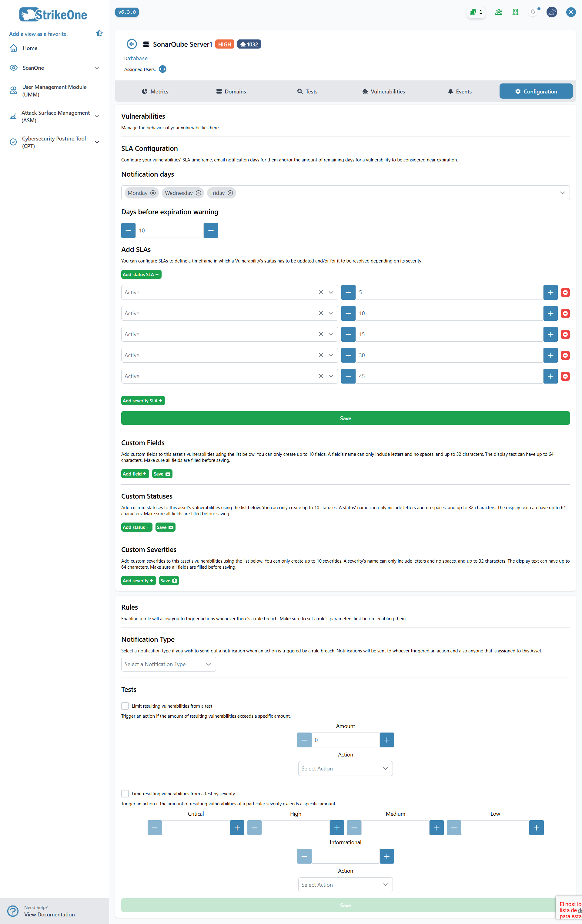Remove the Monday notification day chip
This screenshot has height=924, width=582.
[x=153, y=193]
